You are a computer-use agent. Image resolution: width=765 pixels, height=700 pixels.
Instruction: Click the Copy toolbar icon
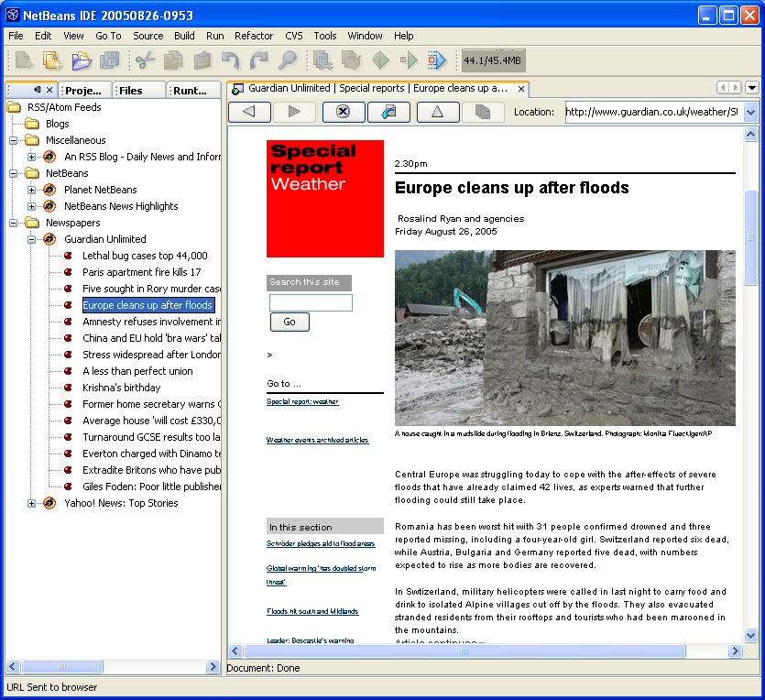point(173,60)
